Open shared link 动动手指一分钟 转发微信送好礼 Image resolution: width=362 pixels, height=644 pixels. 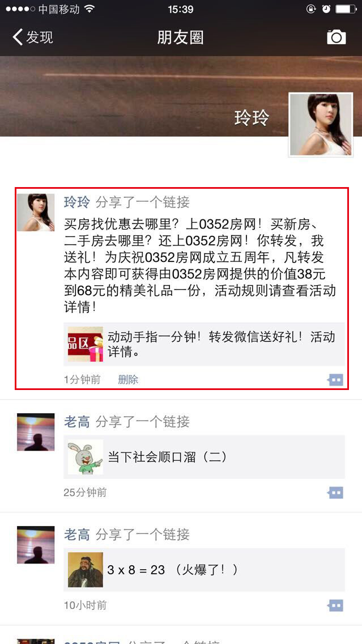[204, 344]
